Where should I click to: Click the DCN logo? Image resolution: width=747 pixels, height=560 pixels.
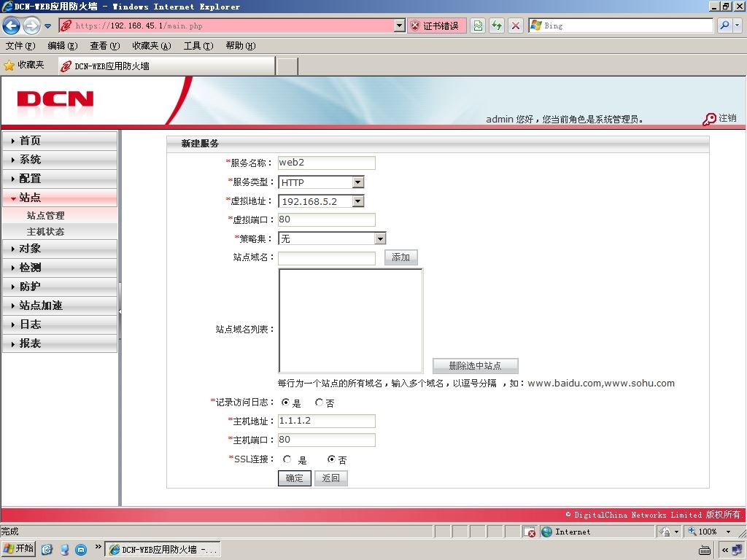55,100
